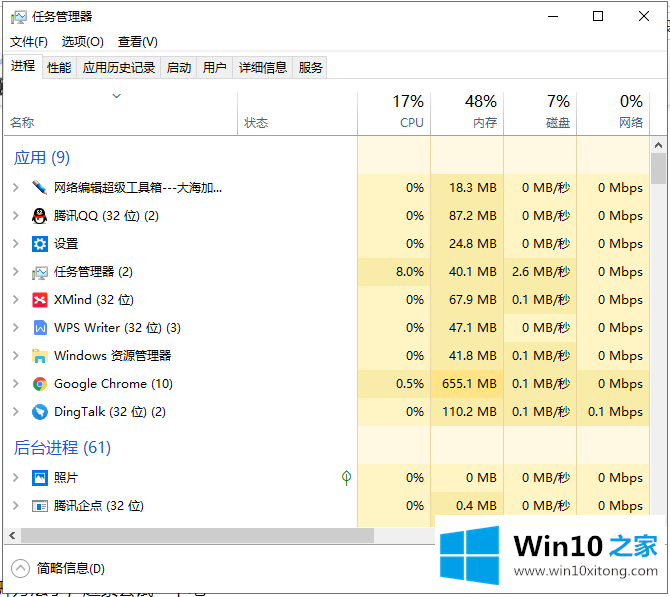Expand the 设置 process row
The height and width of the screenshot is (597, 670).
(16, 244)
